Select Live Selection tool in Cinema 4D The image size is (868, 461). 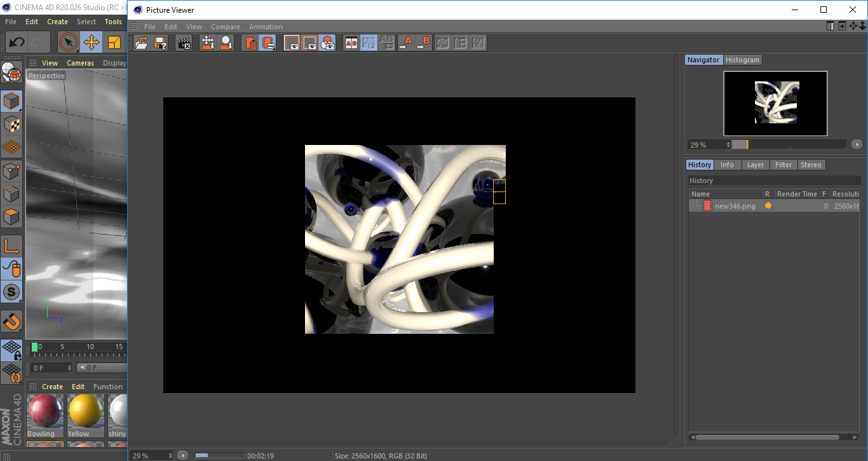tap(69, 43)
